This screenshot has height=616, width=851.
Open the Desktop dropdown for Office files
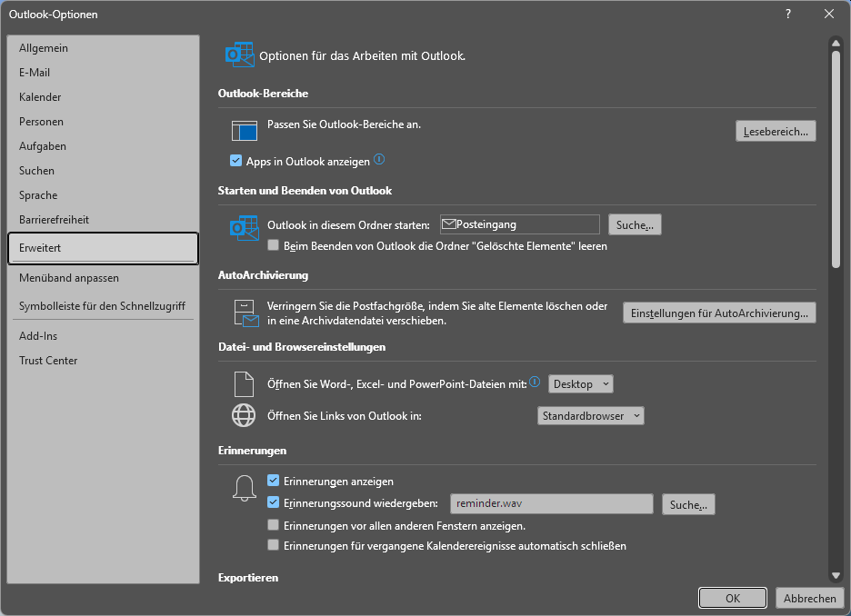(581, 384)
